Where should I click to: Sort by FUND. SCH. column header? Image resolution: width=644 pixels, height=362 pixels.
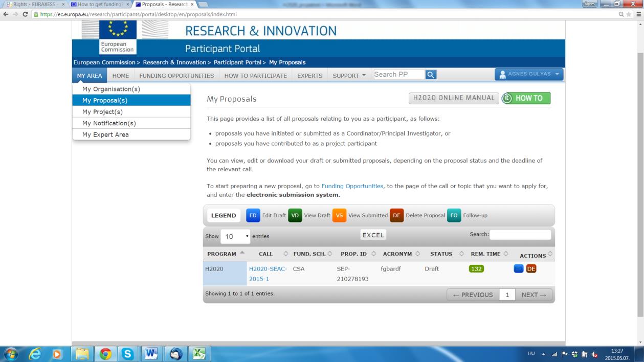pyautogui.click(x=312, y=254)
